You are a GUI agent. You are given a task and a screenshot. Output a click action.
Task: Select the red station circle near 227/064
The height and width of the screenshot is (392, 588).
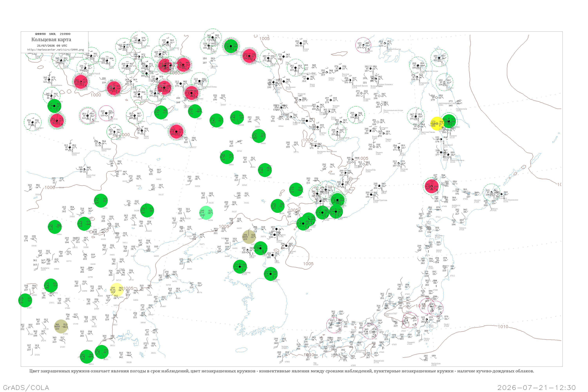[x=432, y=186]
